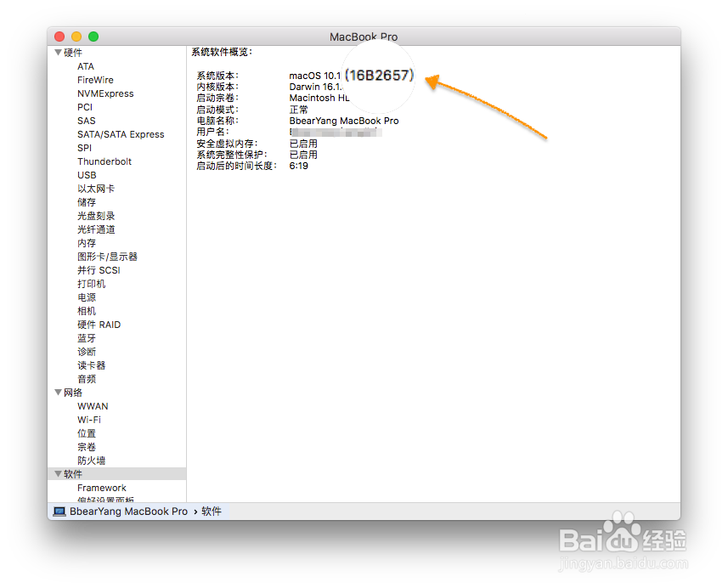Select 光盘刻录 in the hardware list
The image size is (728, 588).
point(96,216)
